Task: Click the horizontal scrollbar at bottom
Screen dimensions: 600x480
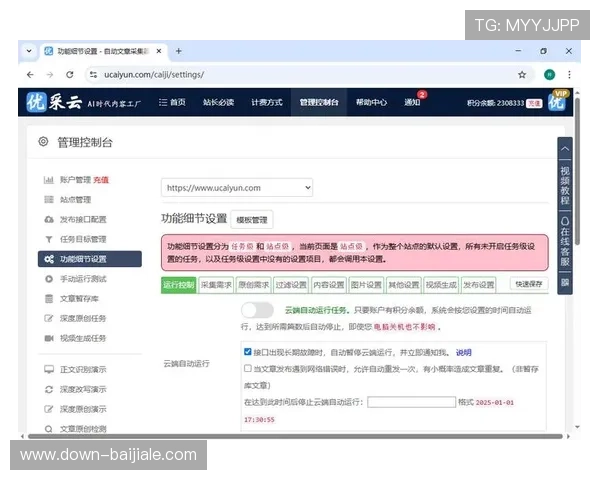Action: click(295, 436)
